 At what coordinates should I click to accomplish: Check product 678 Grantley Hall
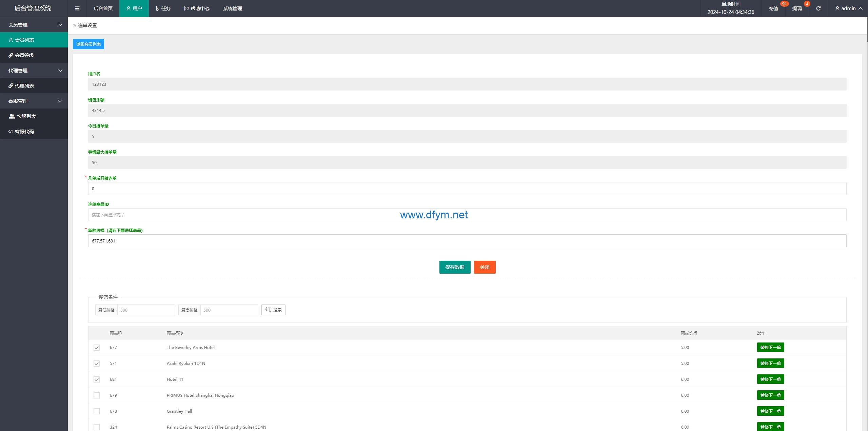(x=97, y=411)
